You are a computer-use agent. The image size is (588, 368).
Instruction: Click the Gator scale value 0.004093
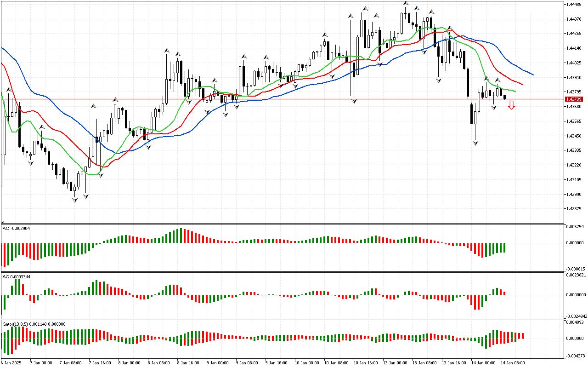point(575,322)
